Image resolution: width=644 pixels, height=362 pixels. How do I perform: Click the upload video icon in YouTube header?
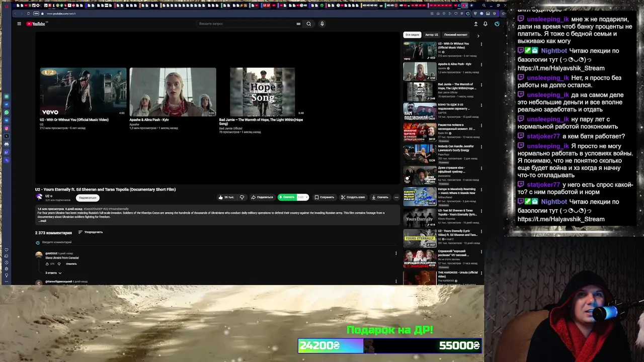pos(475,24)
